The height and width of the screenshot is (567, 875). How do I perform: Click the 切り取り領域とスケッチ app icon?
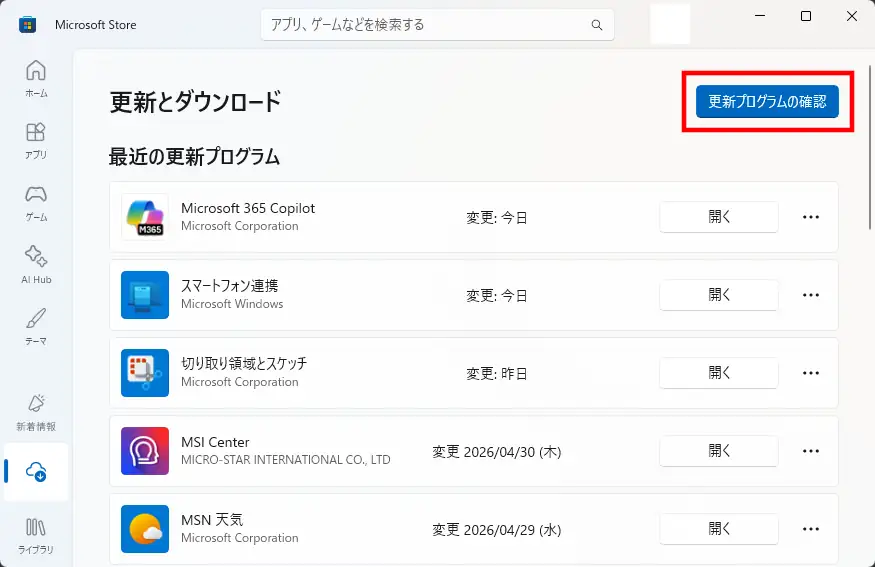(145, 373)
